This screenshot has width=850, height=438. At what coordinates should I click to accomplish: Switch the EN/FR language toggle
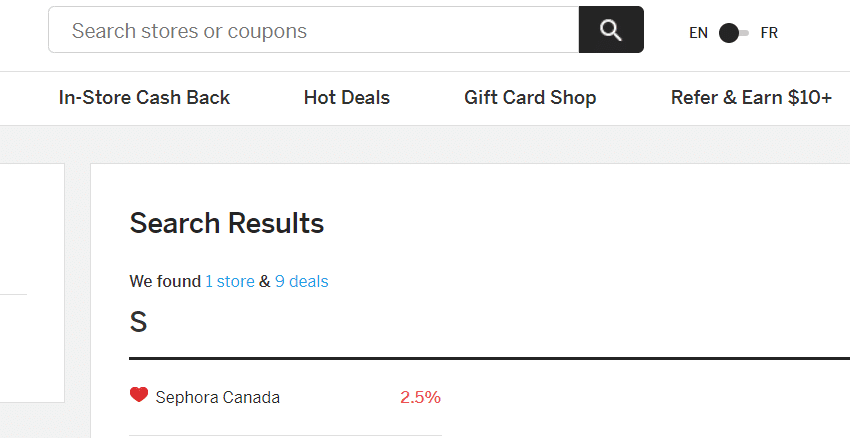pos(733,33)
